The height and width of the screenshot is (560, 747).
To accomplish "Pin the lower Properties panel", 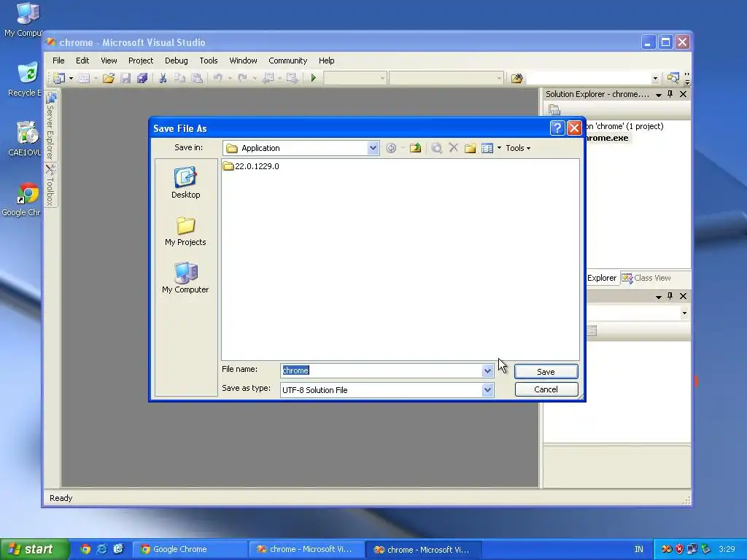I will [x=670, y=296].
